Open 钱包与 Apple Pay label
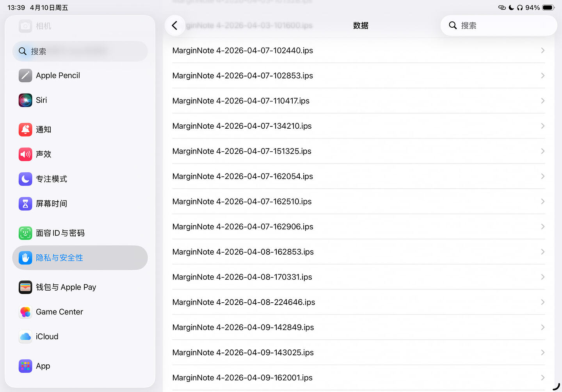 [x=66, y=287]
